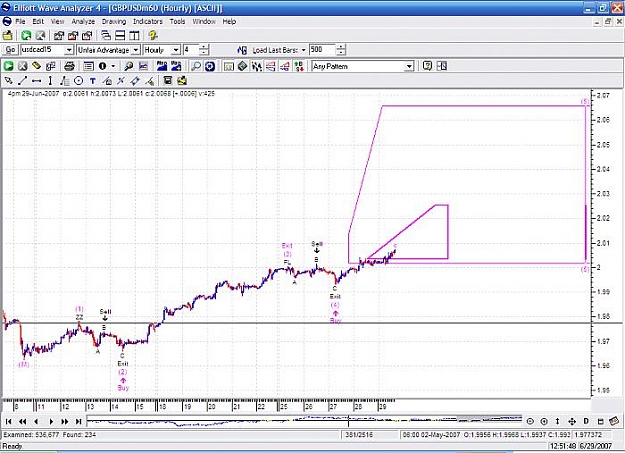Image resolution: width=625 pixels, height=453 pixels.
Task: Click the tile windows horizontally icon
Action: (x=120, y=35)
